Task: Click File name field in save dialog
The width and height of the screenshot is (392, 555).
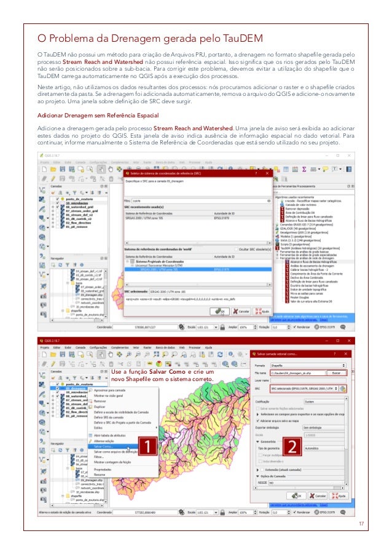Action: (298, 373)
